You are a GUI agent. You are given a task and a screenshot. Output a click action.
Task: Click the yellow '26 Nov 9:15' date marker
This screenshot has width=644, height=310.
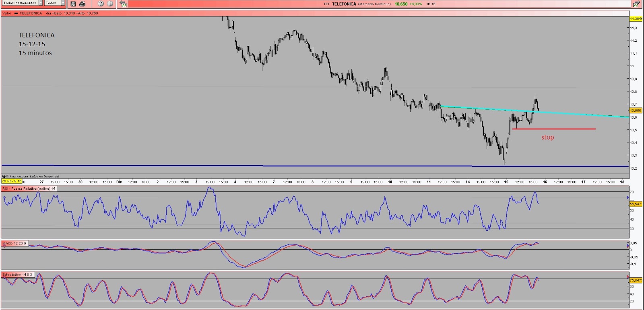point(12,181)
